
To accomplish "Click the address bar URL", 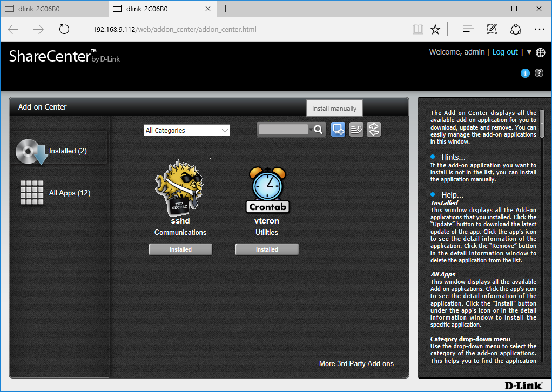I will click(x=174, y=29).
